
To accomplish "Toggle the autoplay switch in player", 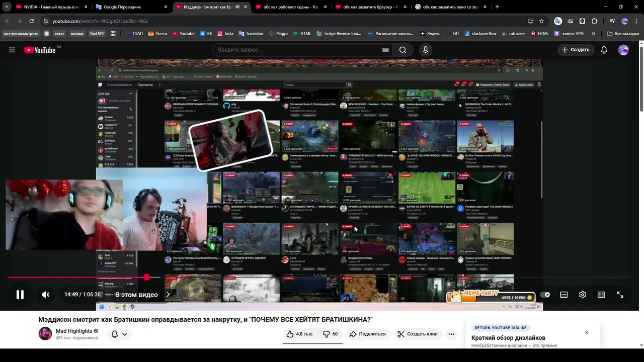I will [x=545, y=295].
